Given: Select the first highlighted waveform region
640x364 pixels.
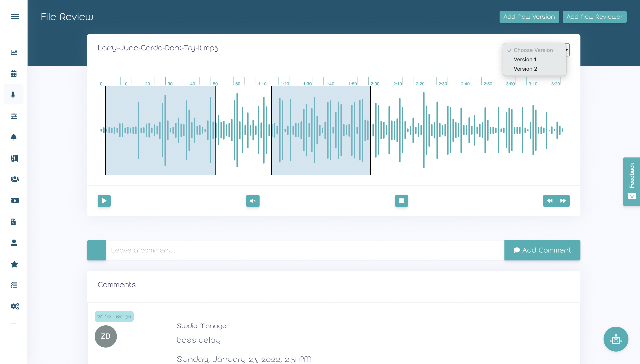Looking at the screenshot, I should click(160, 130).
